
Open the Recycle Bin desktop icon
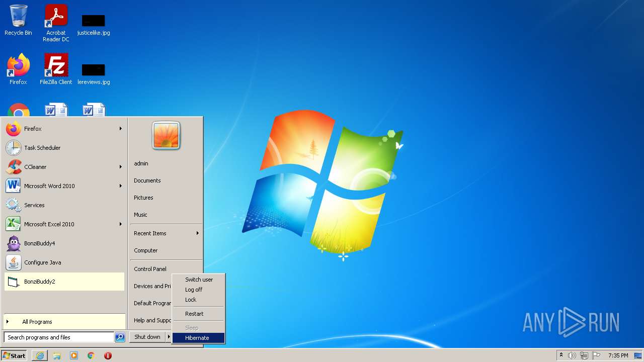pos(18,21)
